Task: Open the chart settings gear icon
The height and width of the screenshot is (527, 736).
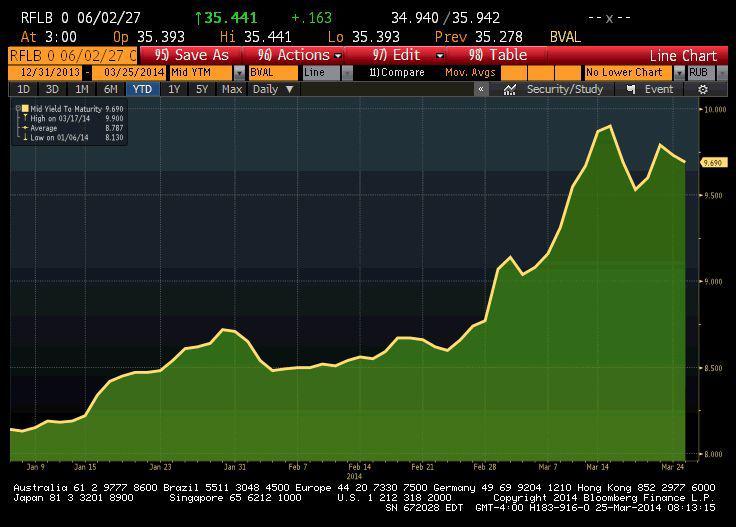Action: [x=703, y=89]
